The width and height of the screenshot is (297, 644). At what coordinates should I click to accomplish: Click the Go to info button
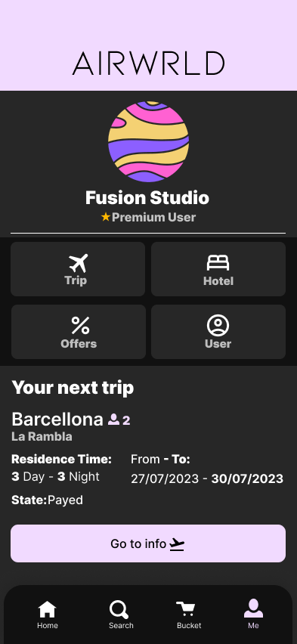(x=148, y=543)
